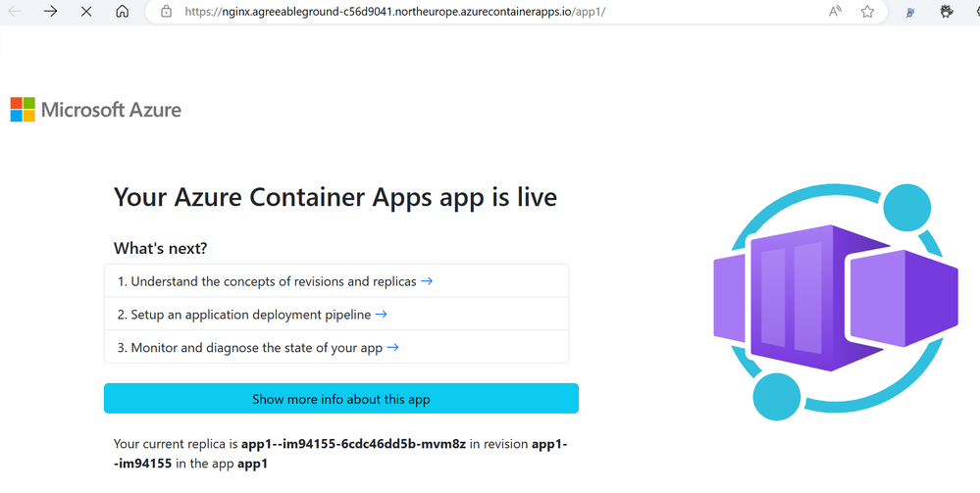980x493 pixels.
Task: Stop page loading with the X icon
Action: [86, 11]
